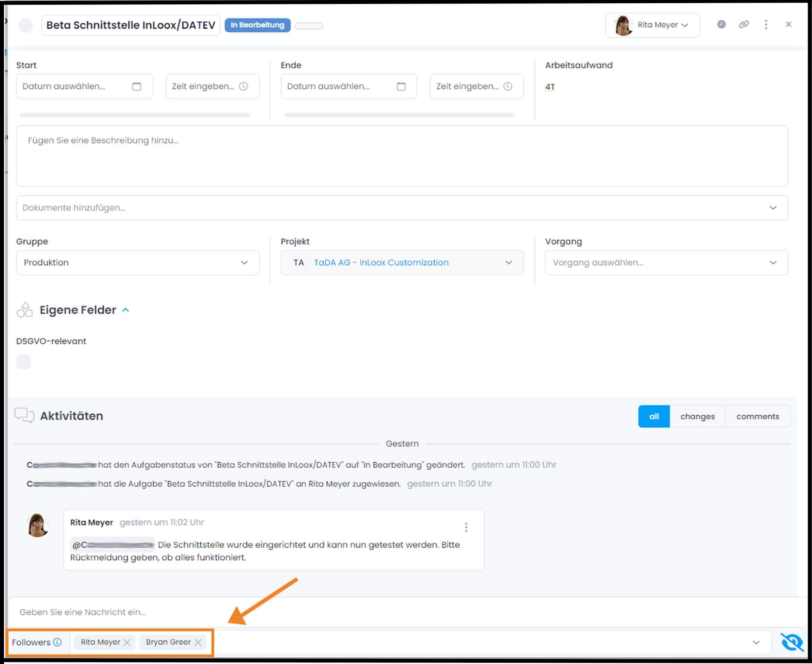812x664 pixels.
Task: Open the Start date calendar icon
Action: (x=136, y=86)
